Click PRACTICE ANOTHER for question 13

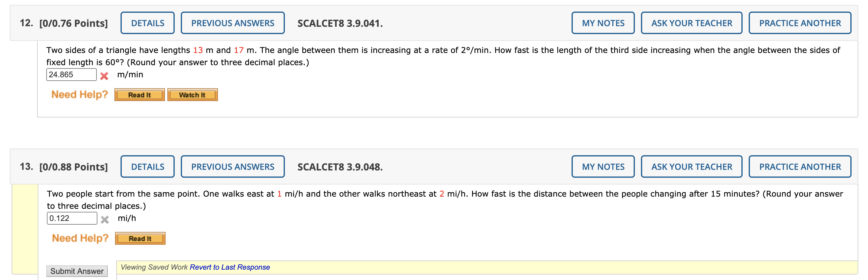pos(799,166)
